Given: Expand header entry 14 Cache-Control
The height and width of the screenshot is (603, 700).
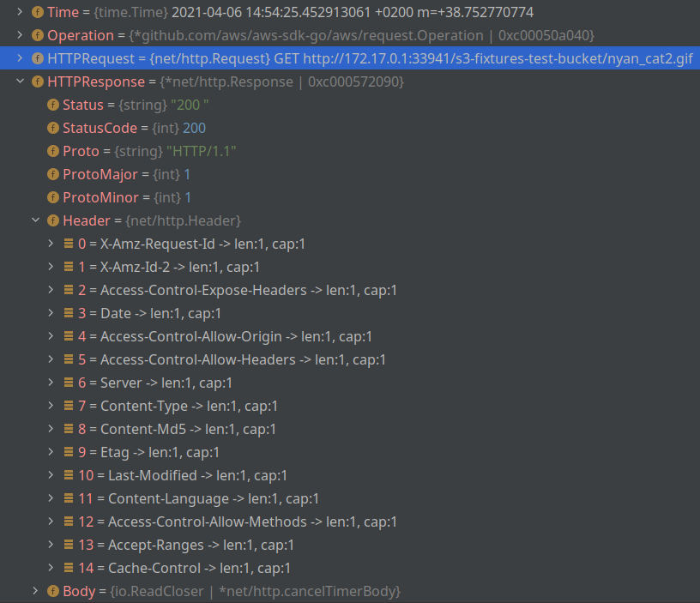Looking at the screenshot, I should (51, 568).
